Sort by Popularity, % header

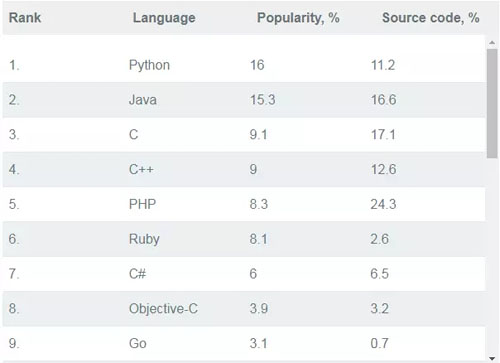(x=298, y=18)
